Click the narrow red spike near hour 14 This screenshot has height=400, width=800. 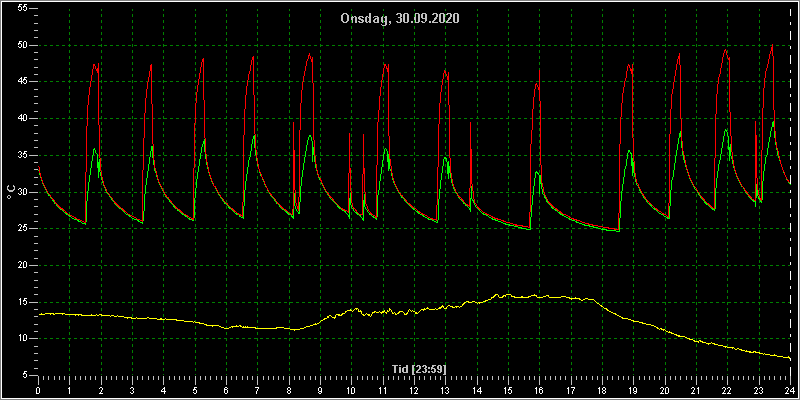click(x=470, y=123)
